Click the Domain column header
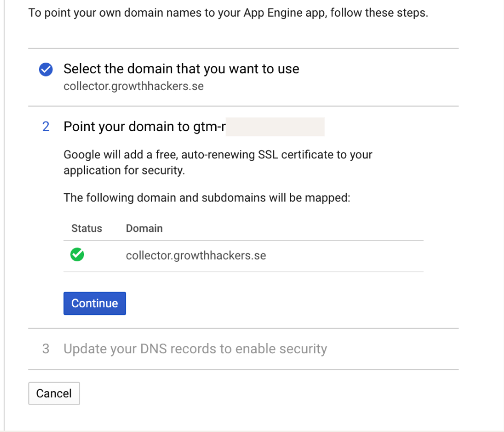Image resolution: width=504 pixels, height=432 pixels. click(x=144, y=229)
